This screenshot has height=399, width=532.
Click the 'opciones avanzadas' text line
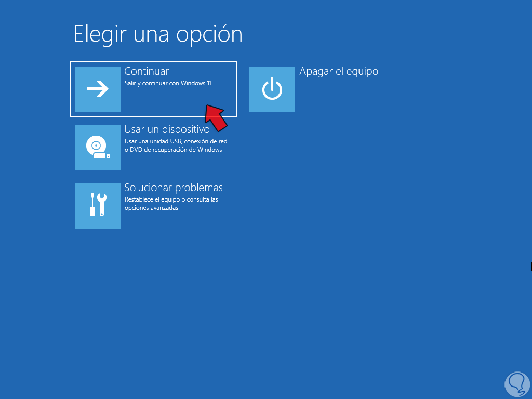[151, 208]
